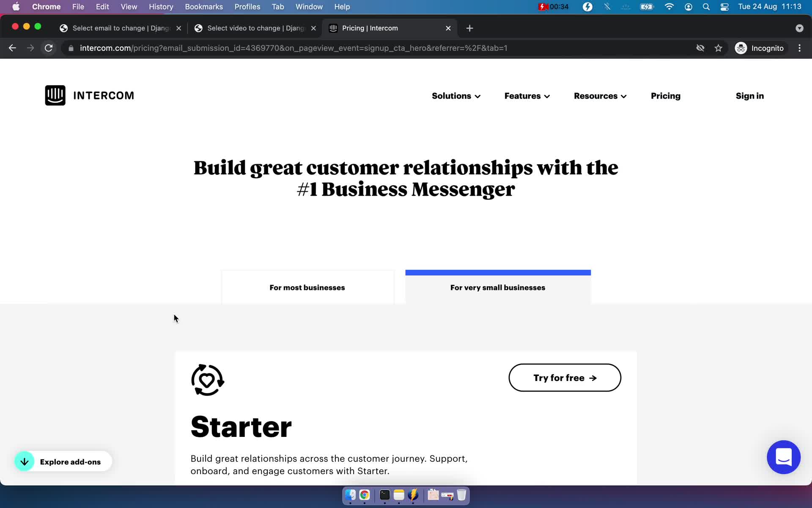Click the battery status icon
The image size is (812, 508).
click(647, 7)
